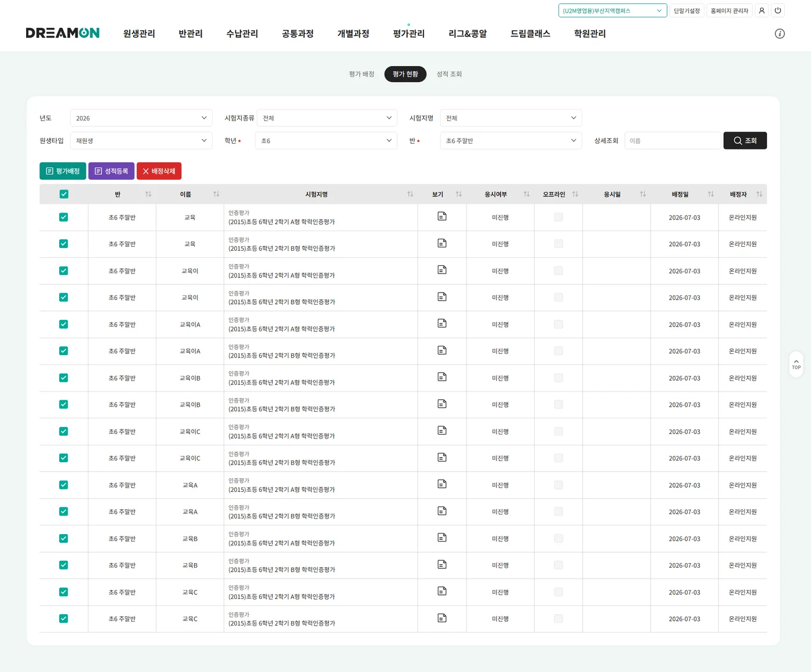This screenshot has width=811, height=672.
Task: Open the 반 dropdown showing 초6 주말반
Action: 511,141
